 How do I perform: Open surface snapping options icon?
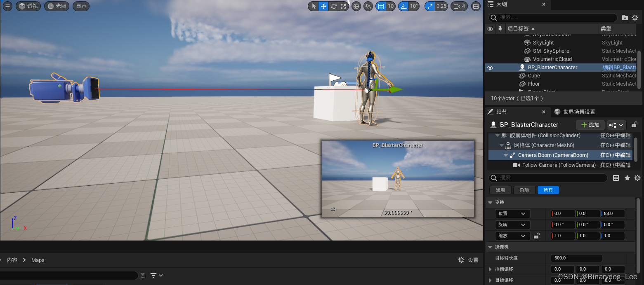[x=368, y=6]
